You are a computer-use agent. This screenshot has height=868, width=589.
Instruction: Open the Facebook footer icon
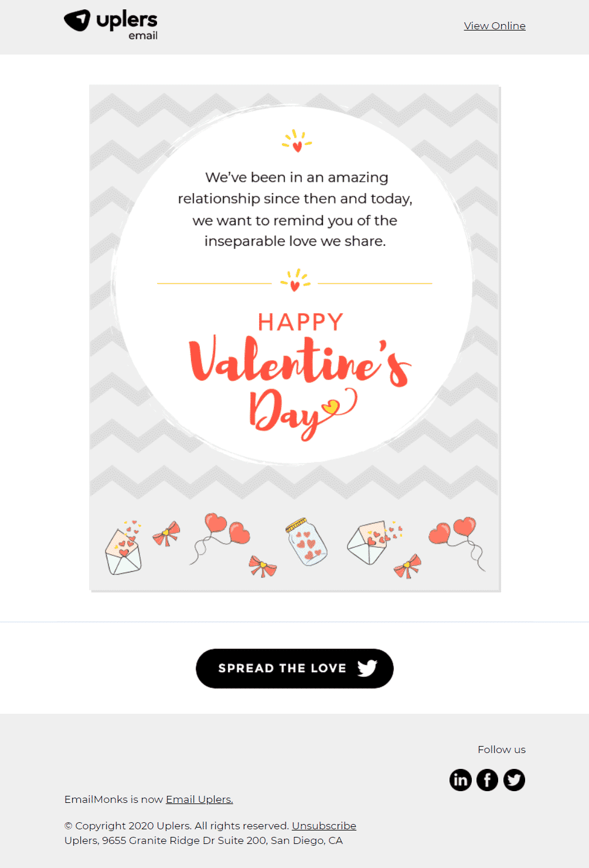[488, 780]
